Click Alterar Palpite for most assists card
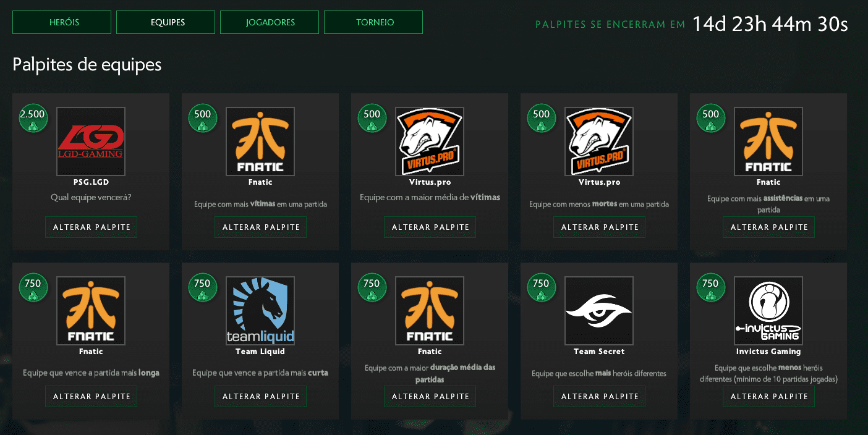Screen dimensions: 868x435 (x=769, y=227)
